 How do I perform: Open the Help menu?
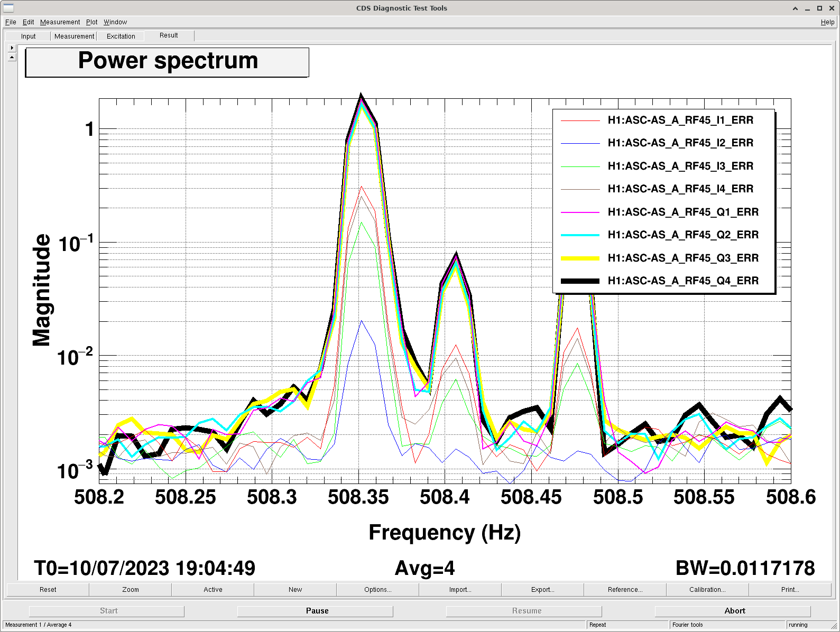click(x=827, y=22)
